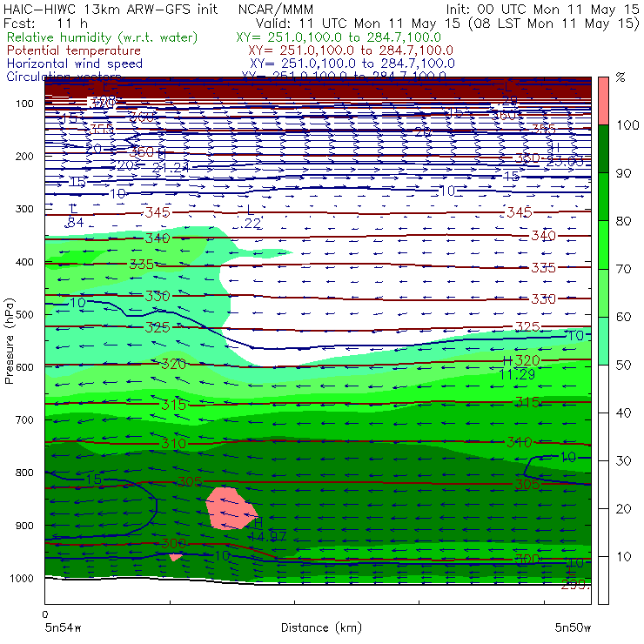Image resolution: width=644 pixels, height=644 pixels.
Task: Click the green 'XY= 251.0,100.0 to 284.7,100.0' text
Action: [x=339, y=37]
